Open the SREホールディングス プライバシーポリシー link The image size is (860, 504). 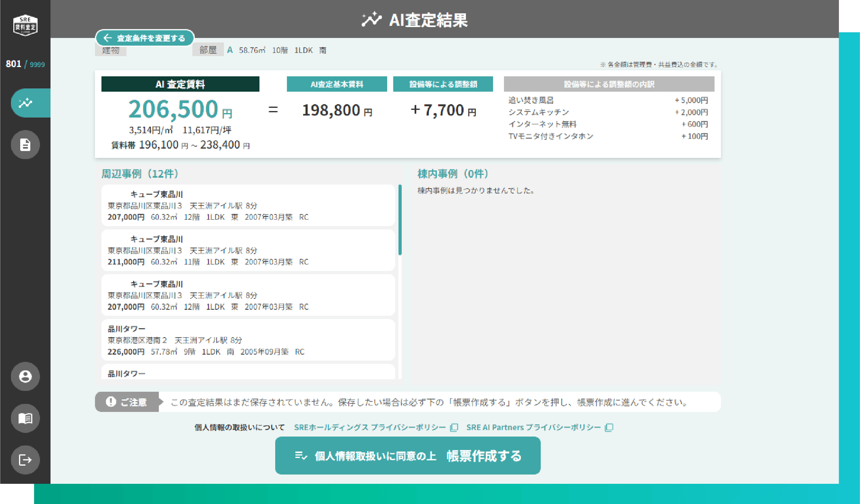pyautogui.click(x=370, y=427)
